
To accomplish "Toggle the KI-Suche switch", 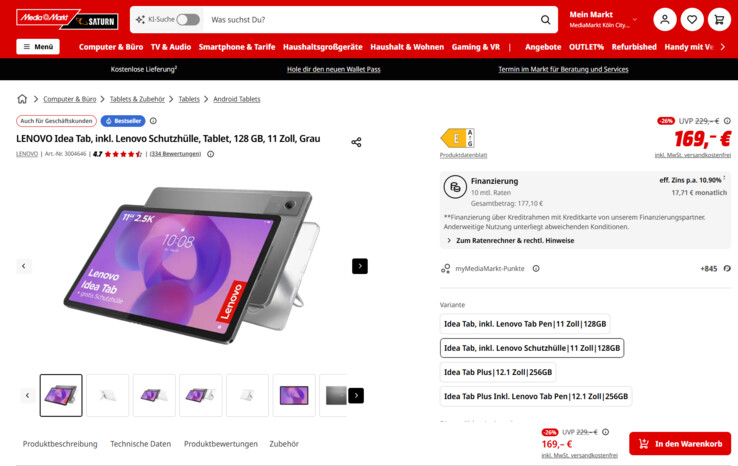I will (x=188, y=19).
